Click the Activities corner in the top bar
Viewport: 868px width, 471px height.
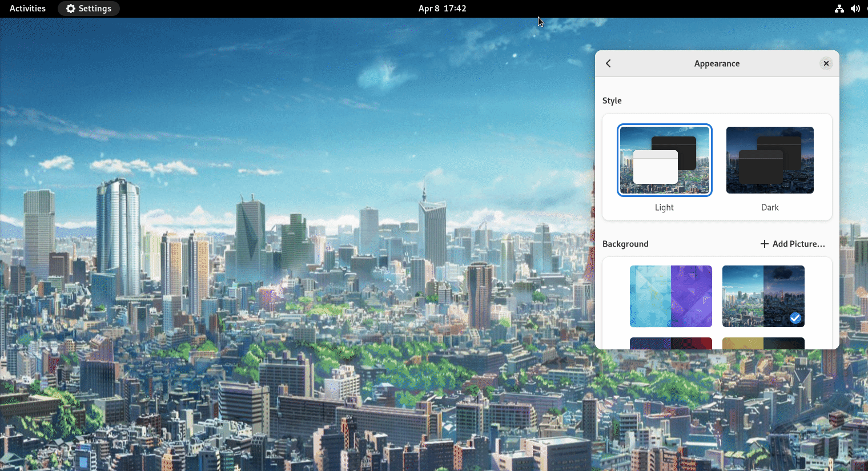point(27,8)
